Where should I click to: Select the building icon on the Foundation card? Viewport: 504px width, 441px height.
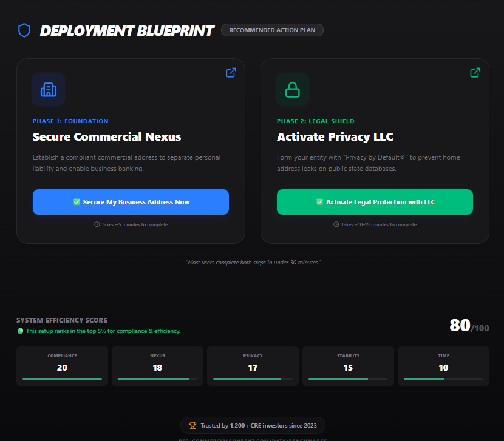(x=48, y=89)
